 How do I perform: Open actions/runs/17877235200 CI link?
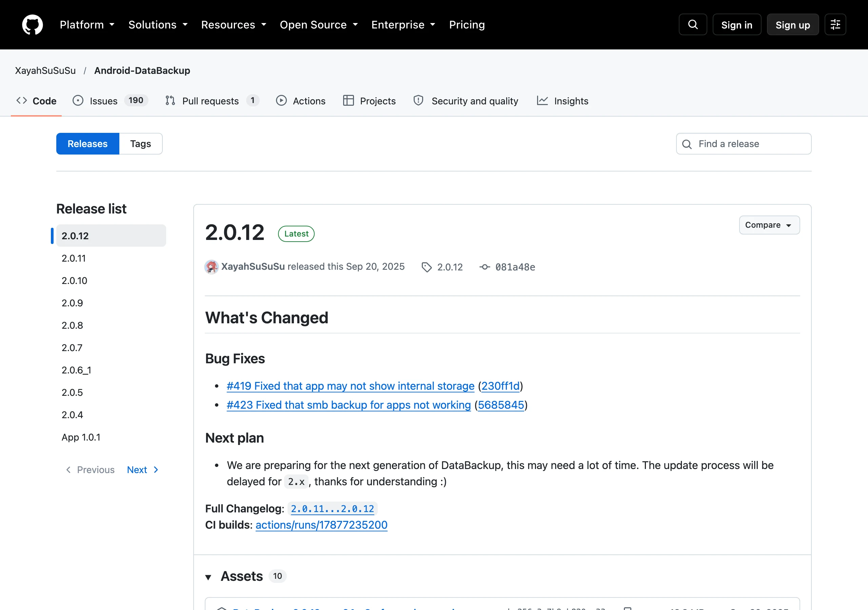[321, 525]
